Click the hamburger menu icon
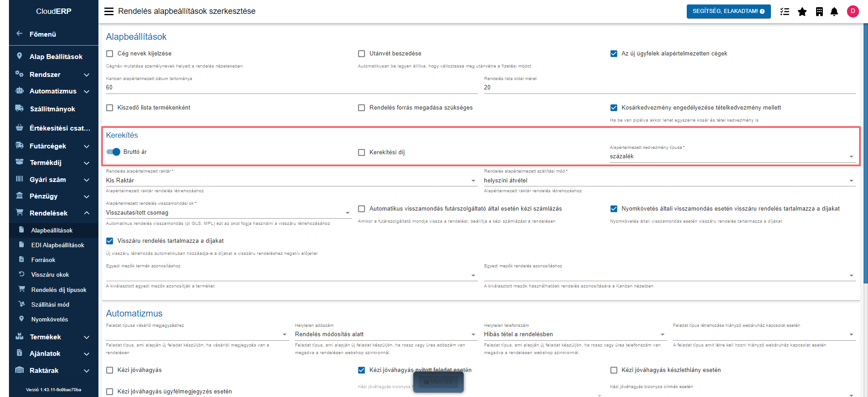Viewport: 868px width, 397px height. 109,11
